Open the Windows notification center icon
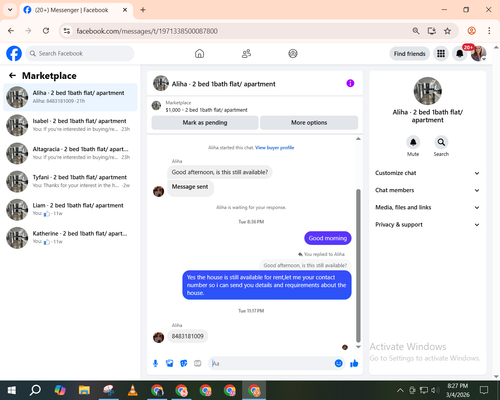This screenshot has height=400, width=500. [x=484, y=390]
